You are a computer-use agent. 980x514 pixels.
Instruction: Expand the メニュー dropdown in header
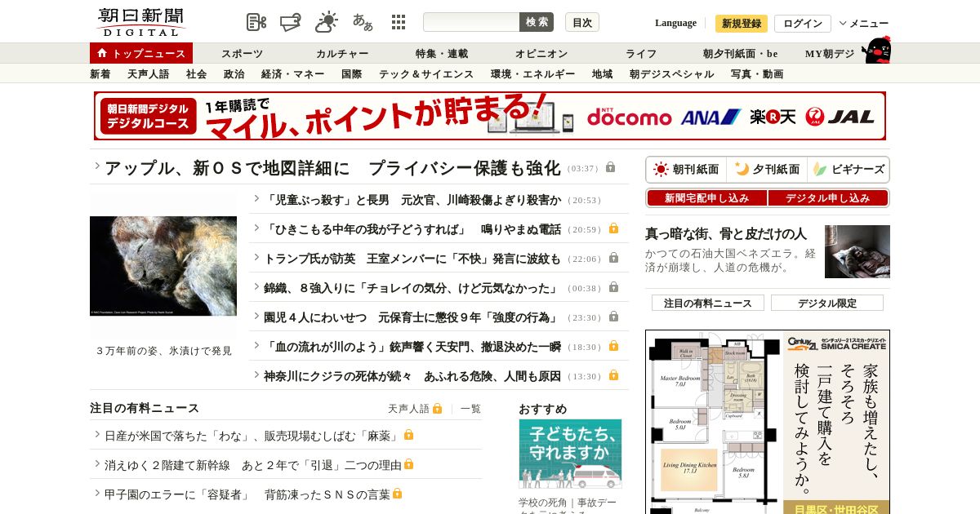[x=864, y=24]
